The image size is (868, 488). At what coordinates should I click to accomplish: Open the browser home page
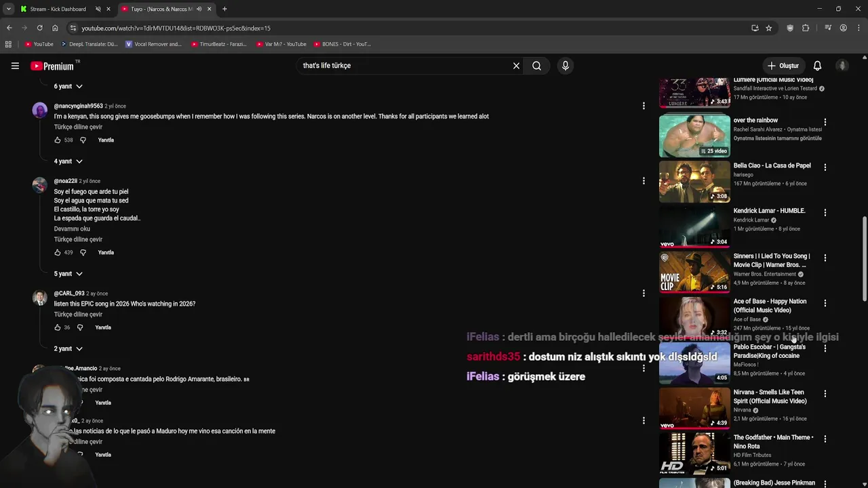tap(55, 28)
